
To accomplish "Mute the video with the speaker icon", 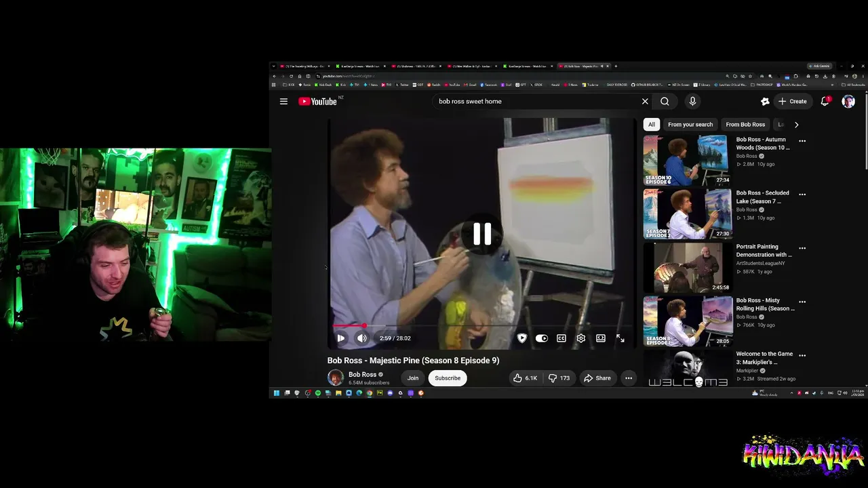I will click(x=362, y=338).
